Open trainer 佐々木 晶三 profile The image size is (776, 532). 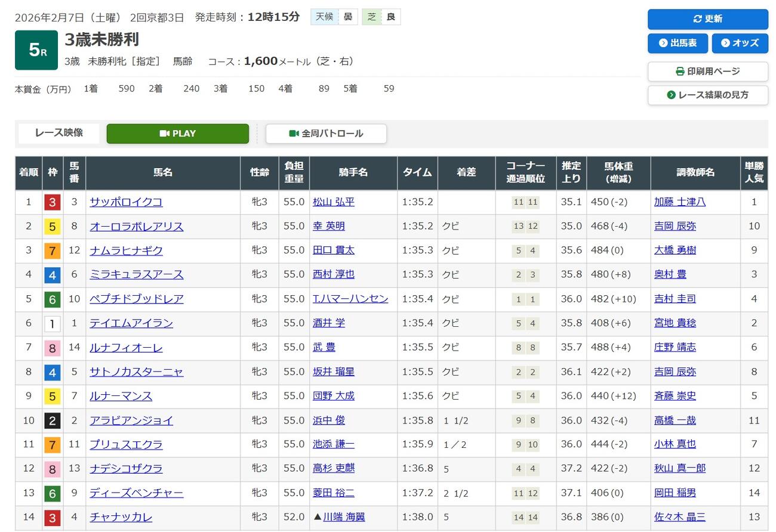coord(680,517)
